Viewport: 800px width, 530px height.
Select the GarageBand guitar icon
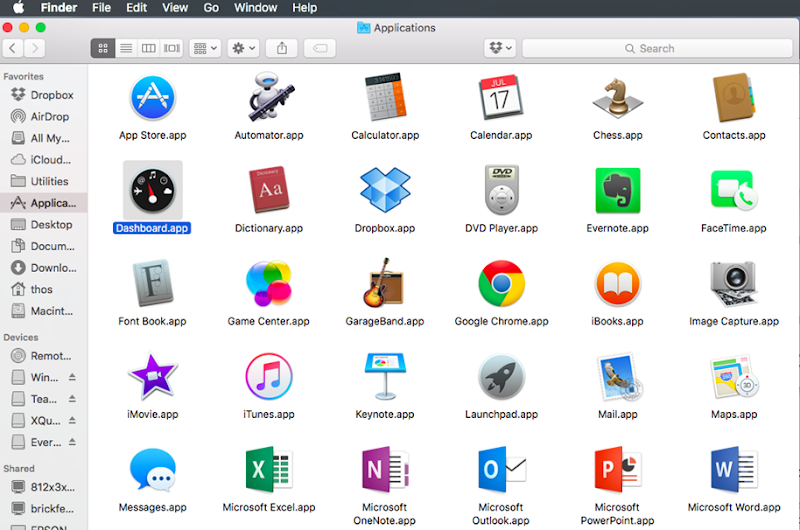coord(384,283)
